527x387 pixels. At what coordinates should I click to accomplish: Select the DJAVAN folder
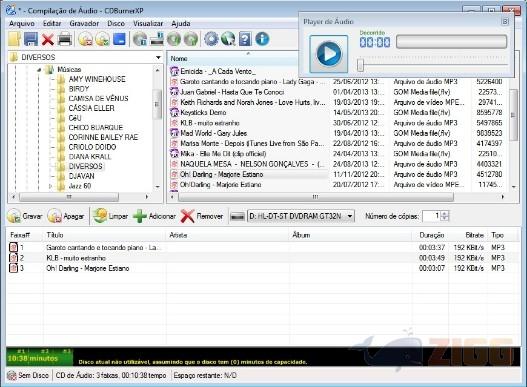tap(81, 176)
